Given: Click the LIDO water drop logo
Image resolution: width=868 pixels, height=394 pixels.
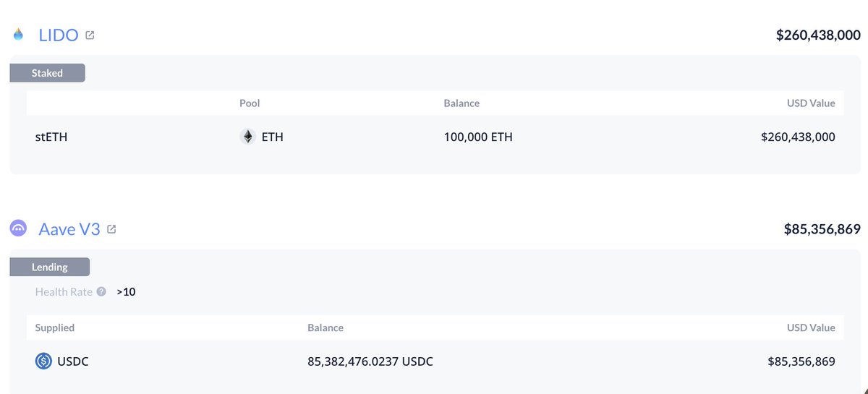Looking at the screenshot, I should [19, 34].
